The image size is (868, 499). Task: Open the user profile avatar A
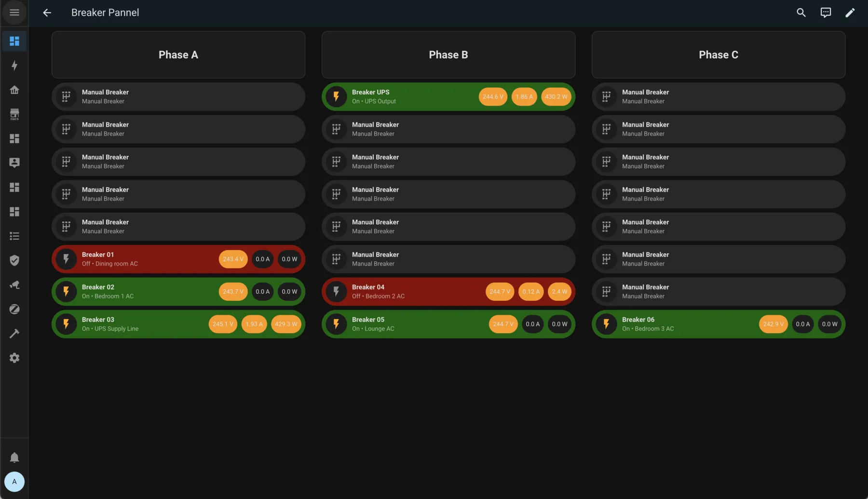point(14,482)
